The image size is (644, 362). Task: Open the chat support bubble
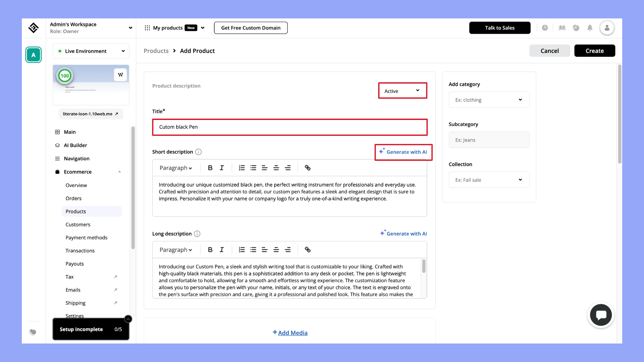(x=601, y=315)
